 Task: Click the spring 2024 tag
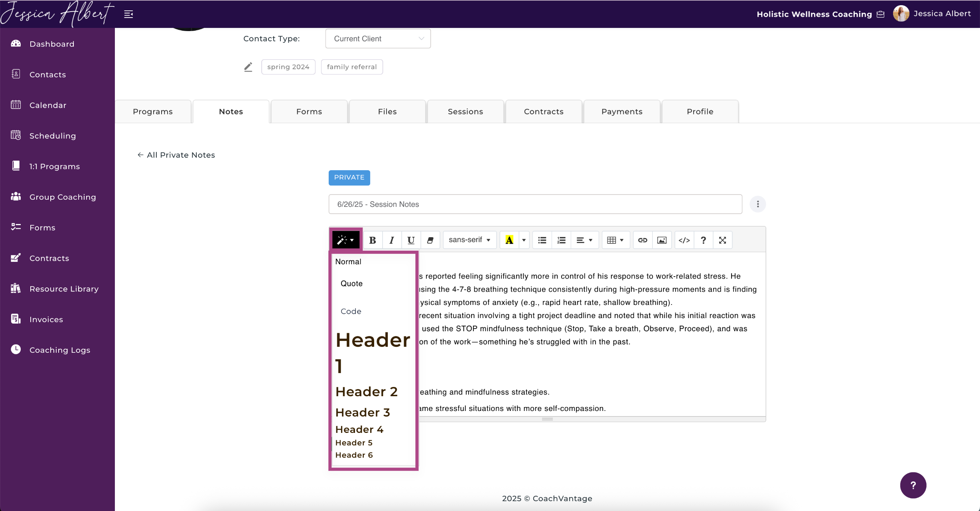click(x=288, y=67)
